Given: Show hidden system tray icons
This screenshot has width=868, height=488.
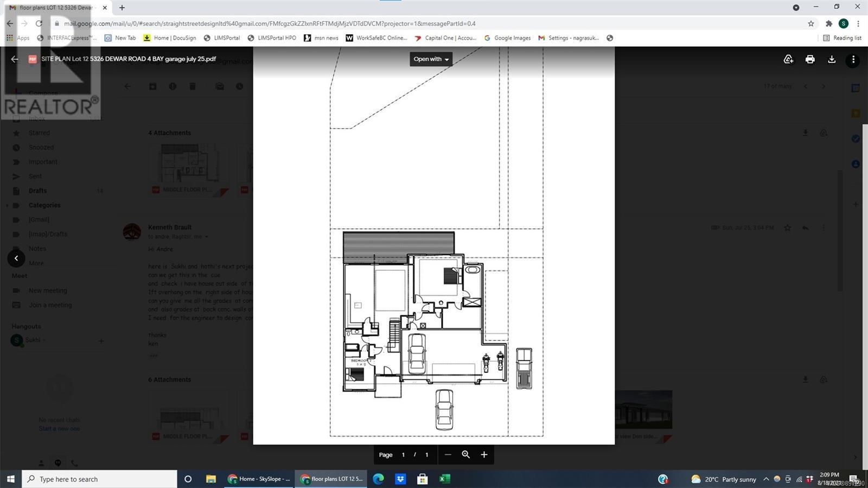Looking at the screenshot, I should (x=766, y=479).
